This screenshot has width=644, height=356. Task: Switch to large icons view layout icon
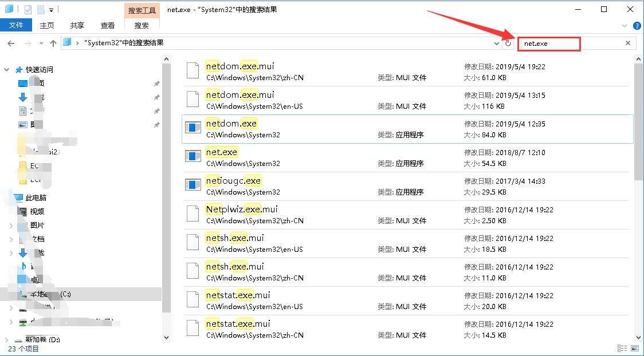point(635,348)
